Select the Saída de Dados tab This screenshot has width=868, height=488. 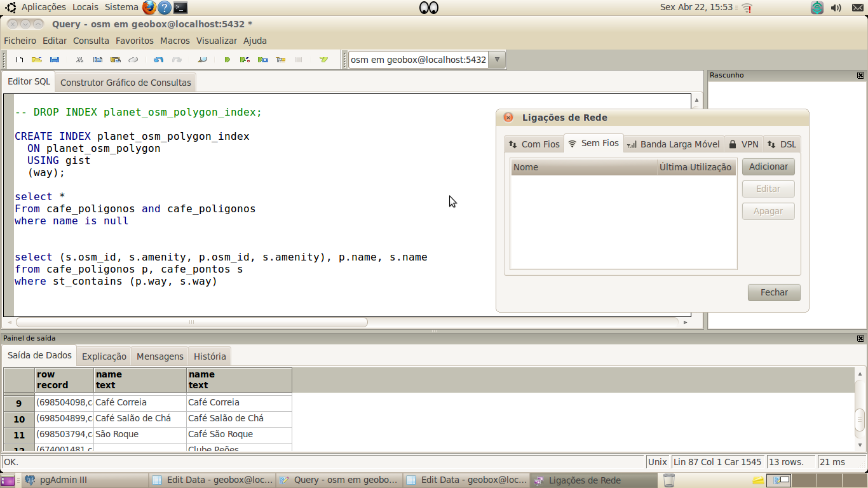tap(39, 355)
